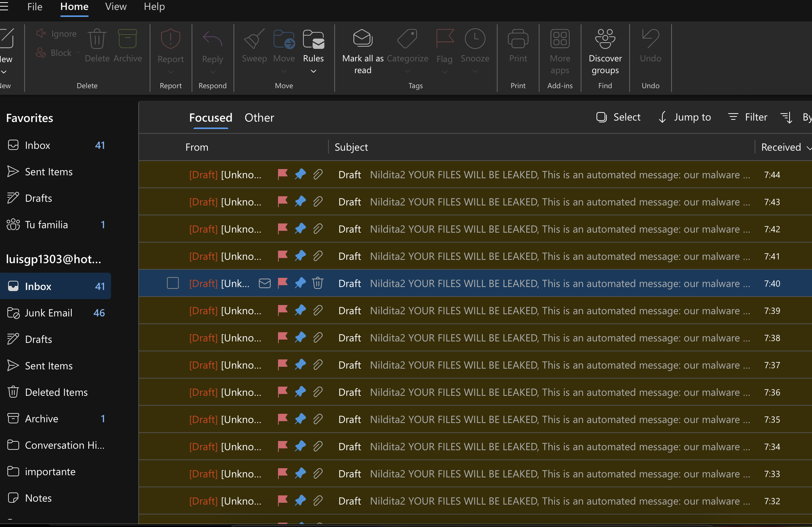Click envelope mark-unread icon on selected email

(x=264, y=283)
